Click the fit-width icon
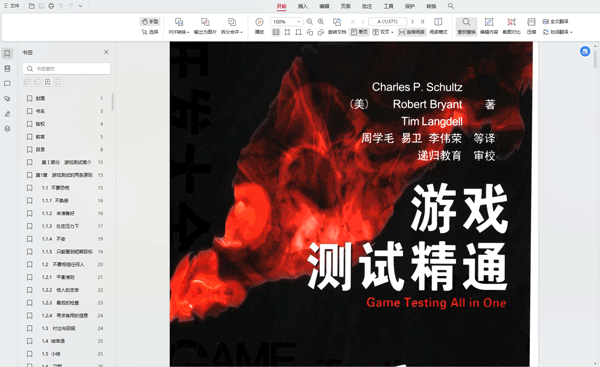Image resolution: width=600 pixels, height=367 pixels. pos(298,32)
